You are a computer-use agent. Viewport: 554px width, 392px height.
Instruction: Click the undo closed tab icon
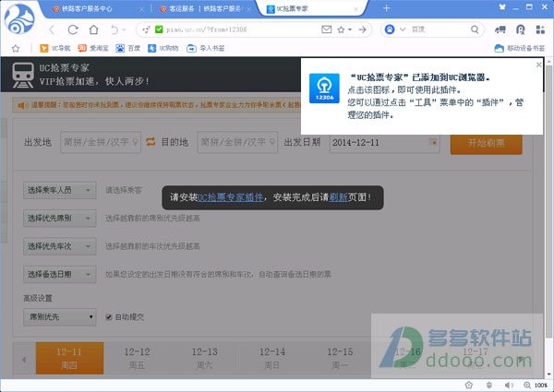pyautogui.click(x=114, y=30)
